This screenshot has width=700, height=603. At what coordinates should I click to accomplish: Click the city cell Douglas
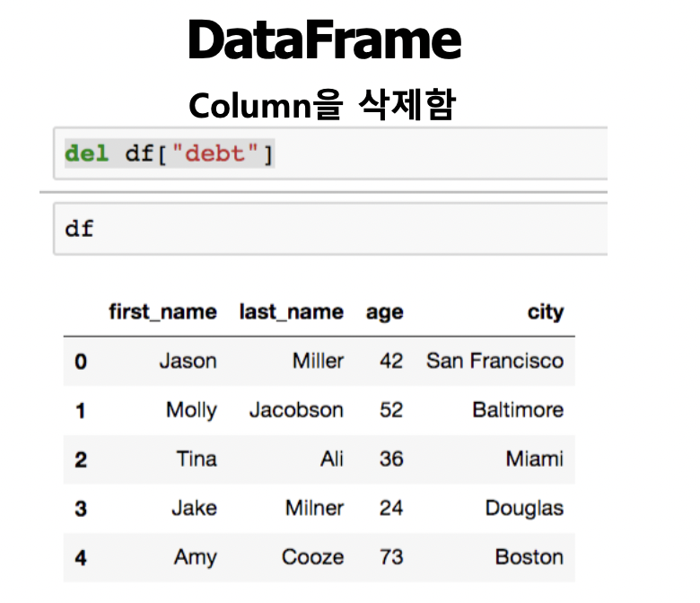pos(525,509)
